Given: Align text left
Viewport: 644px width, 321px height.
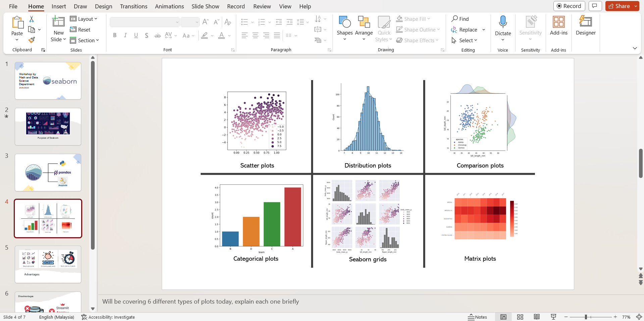Looking at the screenshot, I should (245, 36).
